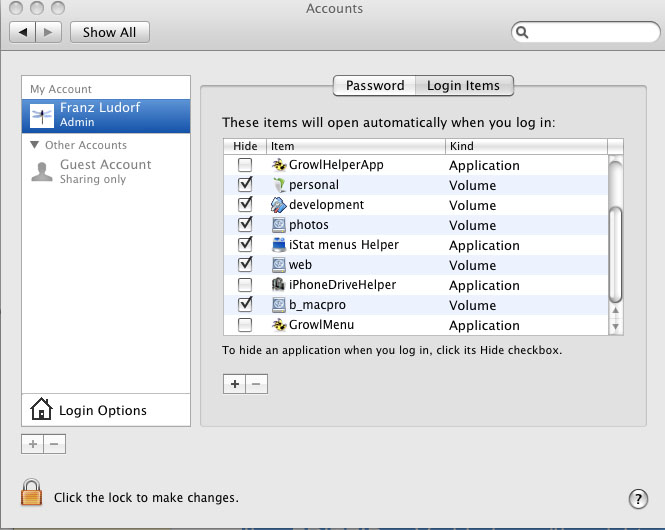
Task: Uncheck Hide checkbox for personal volume
Action: (x=244, y=185)
